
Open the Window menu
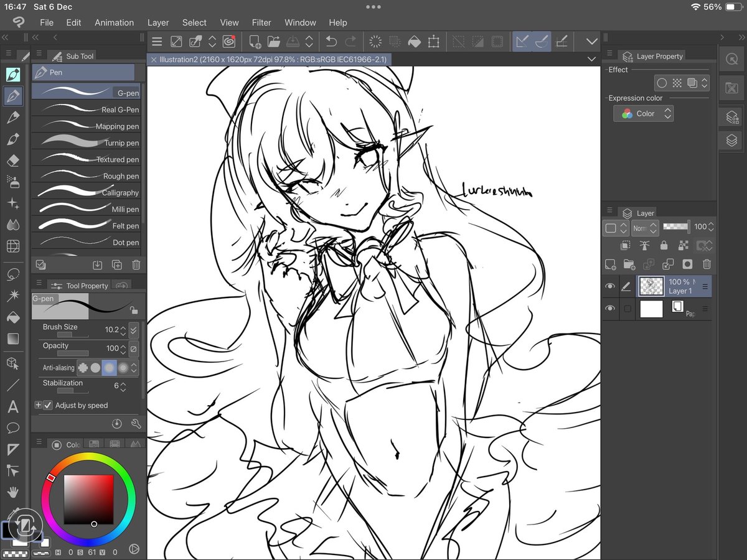pyautogui.click(x=300, y=22)
